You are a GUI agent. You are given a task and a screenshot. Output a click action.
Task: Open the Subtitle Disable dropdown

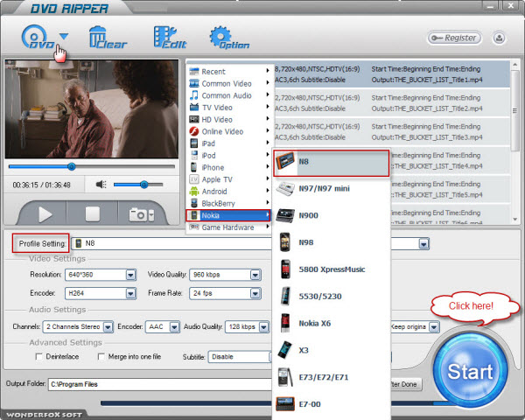pos(240,357)
